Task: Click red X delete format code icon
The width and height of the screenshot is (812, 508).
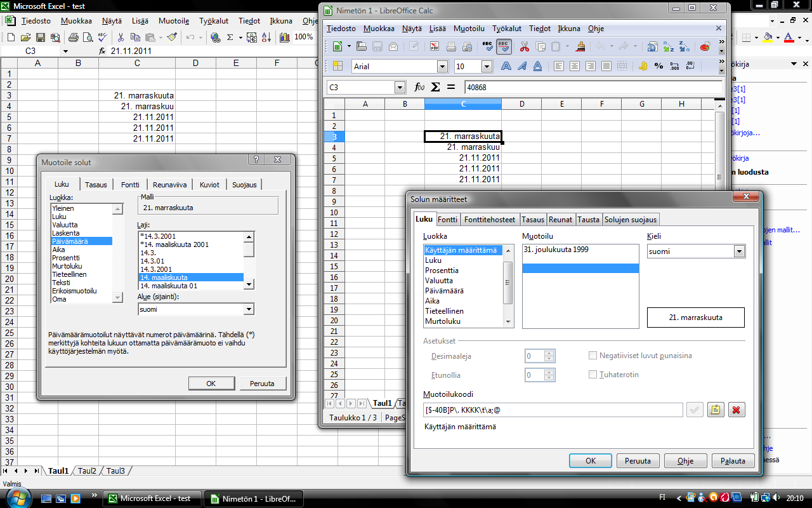Action: coord(736,410)
